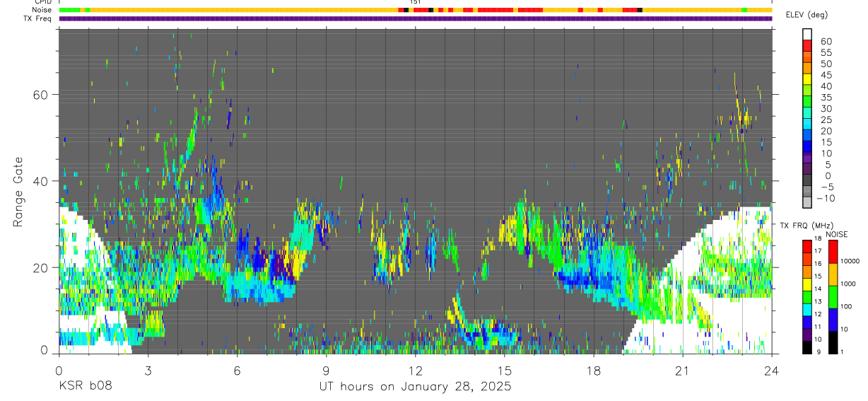Select the red noise segment near hour 15
868x401 pixels.
click(495, 10)
